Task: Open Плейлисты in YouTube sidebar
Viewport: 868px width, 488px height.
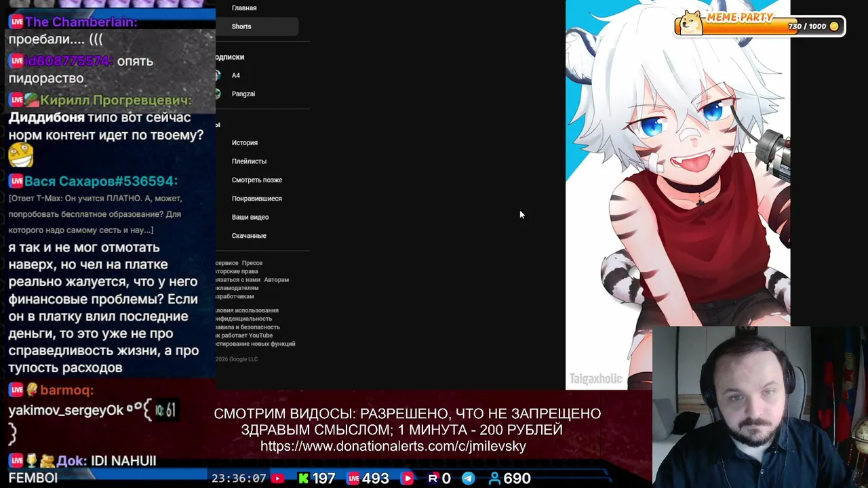Action: click(x=249, y=161)
